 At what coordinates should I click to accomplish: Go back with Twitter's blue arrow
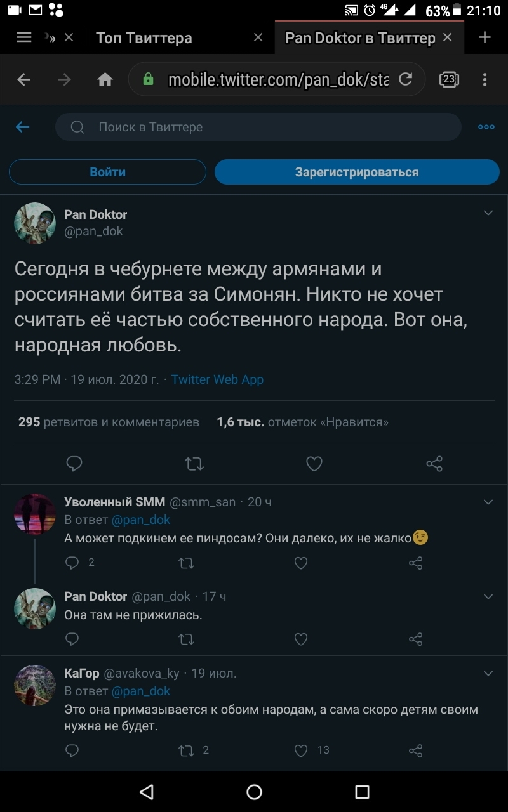23,128
